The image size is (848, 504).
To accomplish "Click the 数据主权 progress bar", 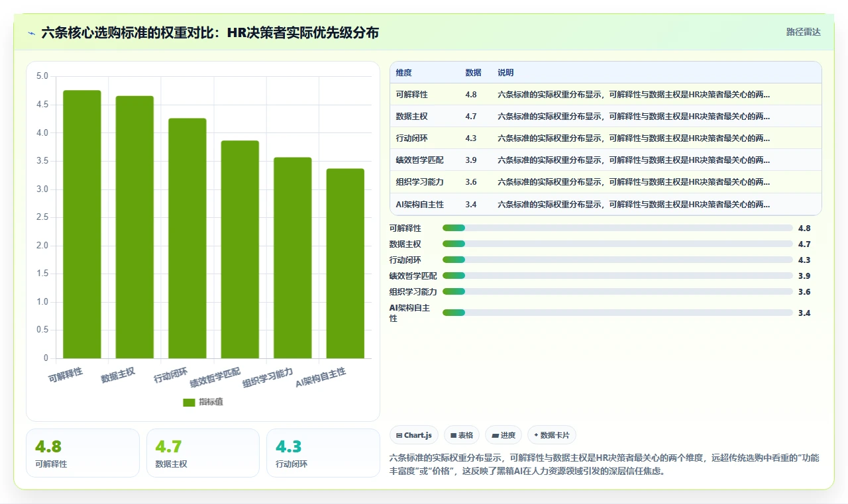I will 617,244.
